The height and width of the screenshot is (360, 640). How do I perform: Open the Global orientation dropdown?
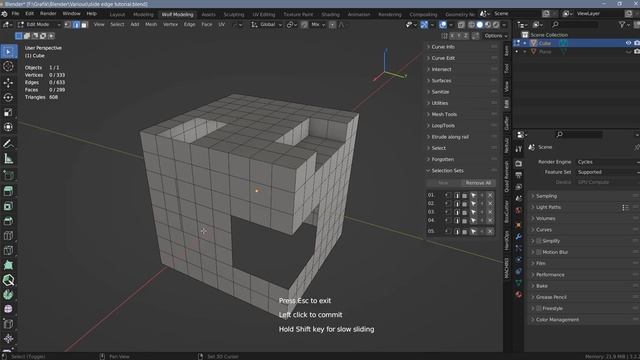(267, 25)
